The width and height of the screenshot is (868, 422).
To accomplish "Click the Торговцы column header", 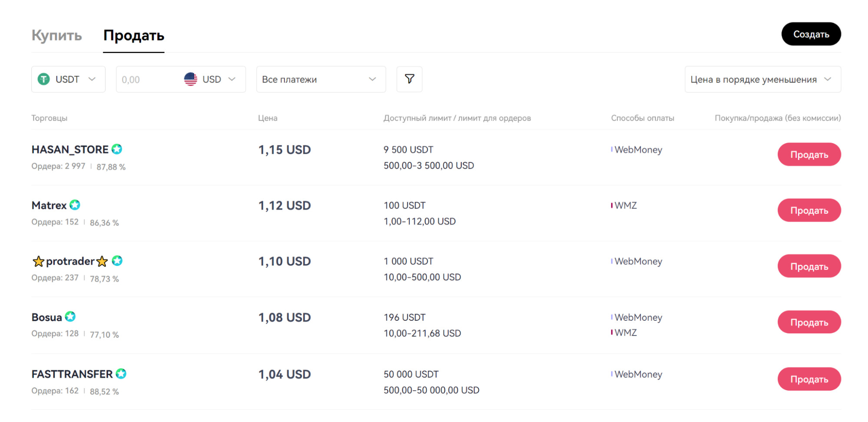I will pos(50,118).
